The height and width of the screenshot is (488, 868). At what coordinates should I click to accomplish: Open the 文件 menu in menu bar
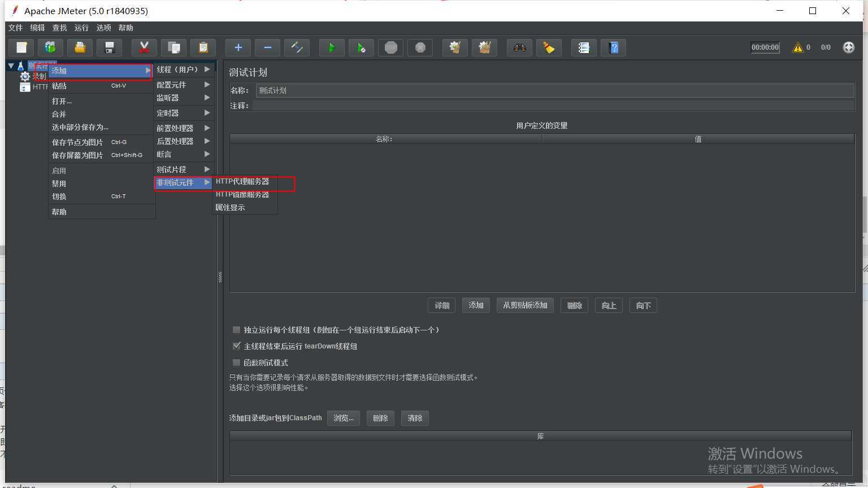(x=15, y=28)
